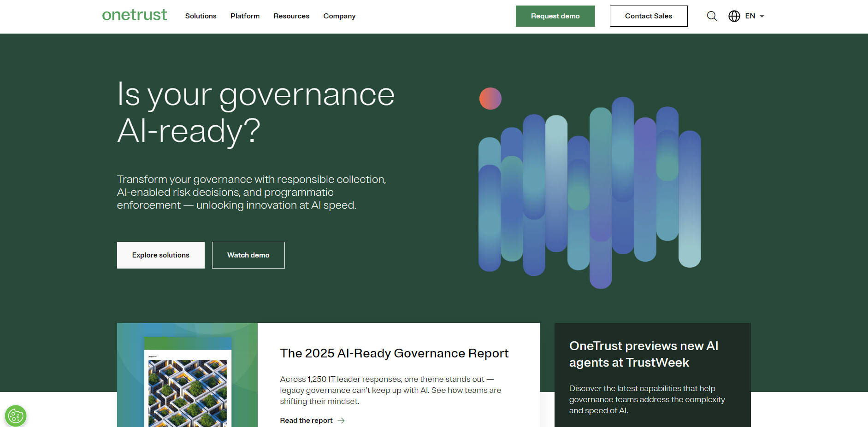Click the Watch demo button
This screenshot has width=868, height=427.
248,255
